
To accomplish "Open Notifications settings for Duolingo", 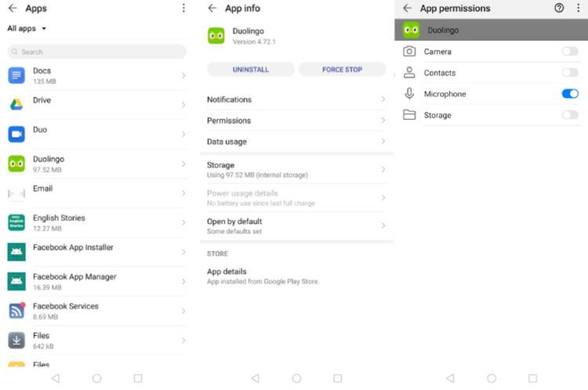I will pos(296,99).
